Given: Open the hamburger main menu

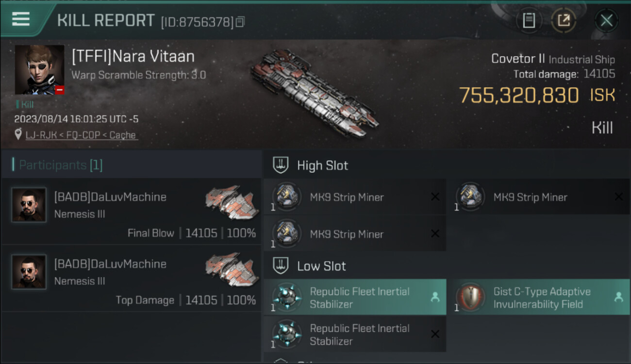Looking at the screenshot, I should [21, 19].
